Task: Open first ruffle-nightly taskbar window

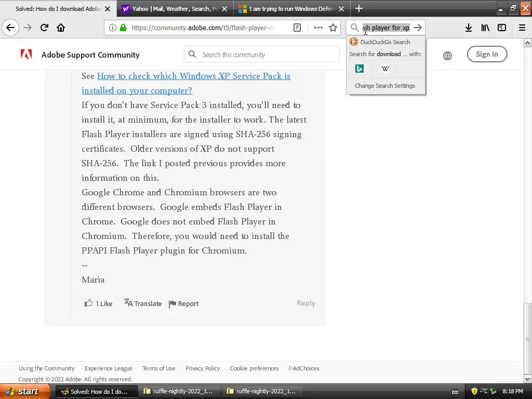Action: [179, 391]
